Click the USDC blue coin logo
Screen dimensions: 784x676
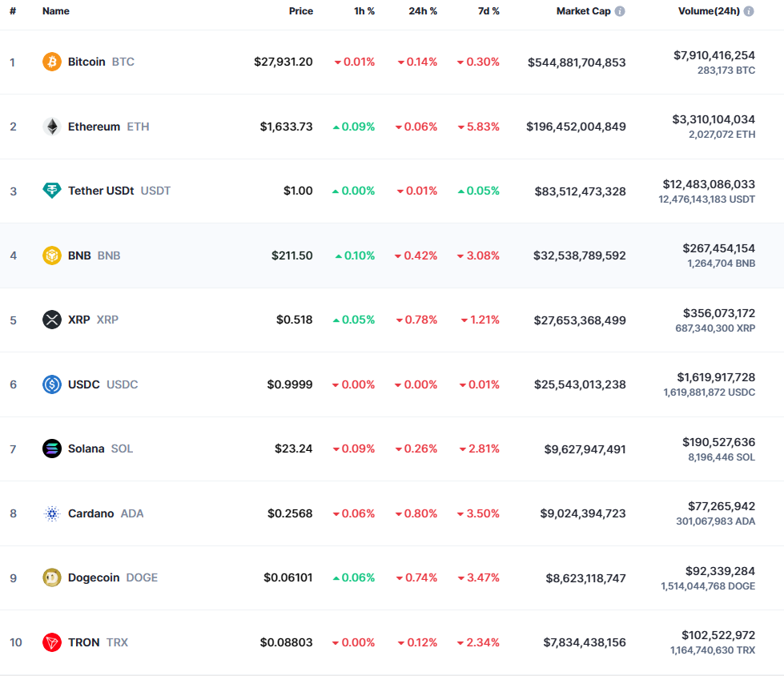click(x=52, y=384)
